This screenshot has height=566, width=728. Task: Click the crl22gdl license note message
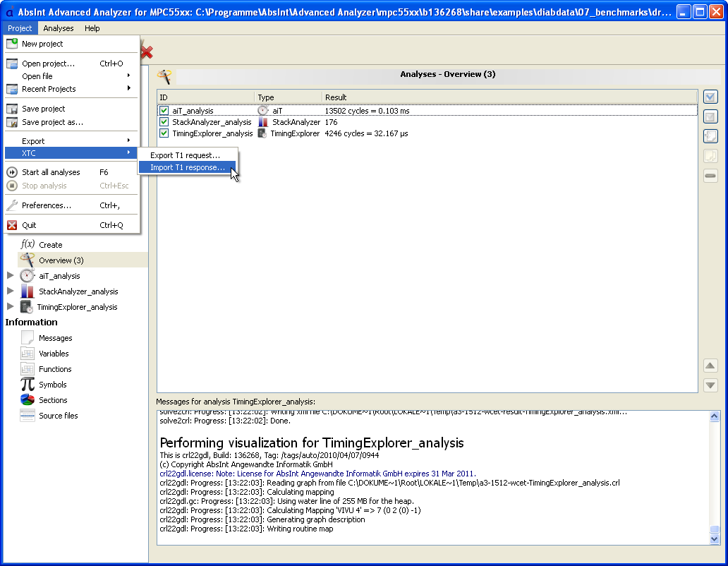[317, 474]
